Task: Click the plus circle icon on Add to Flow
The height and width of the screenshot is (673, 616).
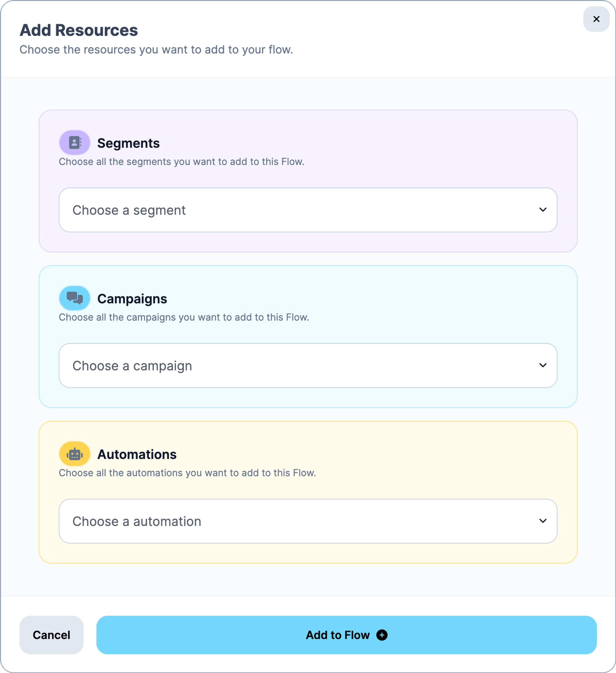Action: click(x=382, y=635)
